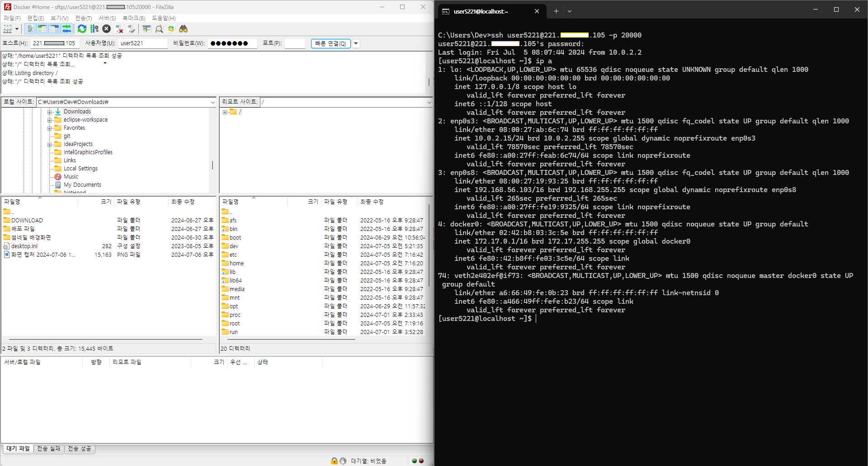Toggle the transfer queue display

(x=67, y=29)
